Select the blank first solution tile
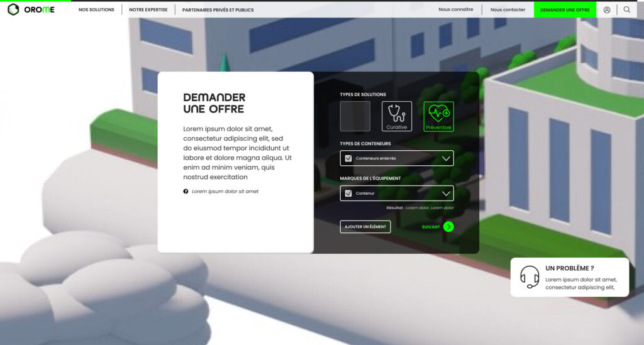644x345 pixels. point(355,116)
